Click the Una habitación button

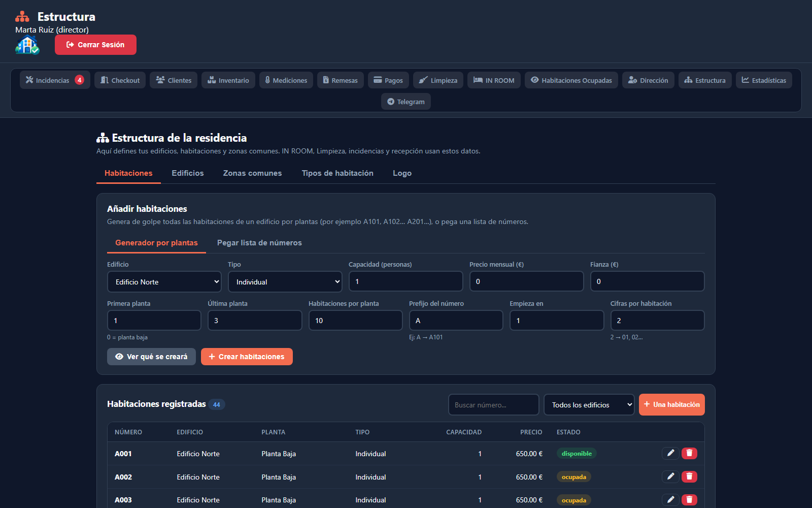coord(672,404)
